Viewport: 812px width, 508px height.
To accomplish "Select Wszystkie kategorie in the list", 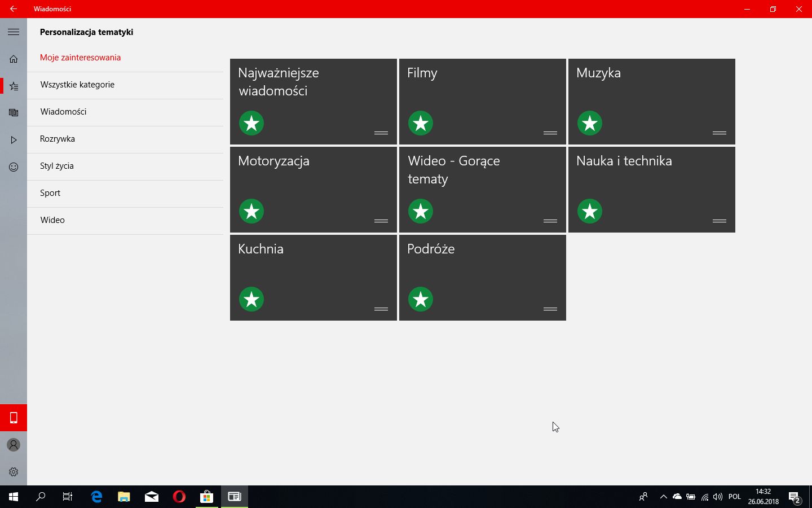I will (125, 85).
